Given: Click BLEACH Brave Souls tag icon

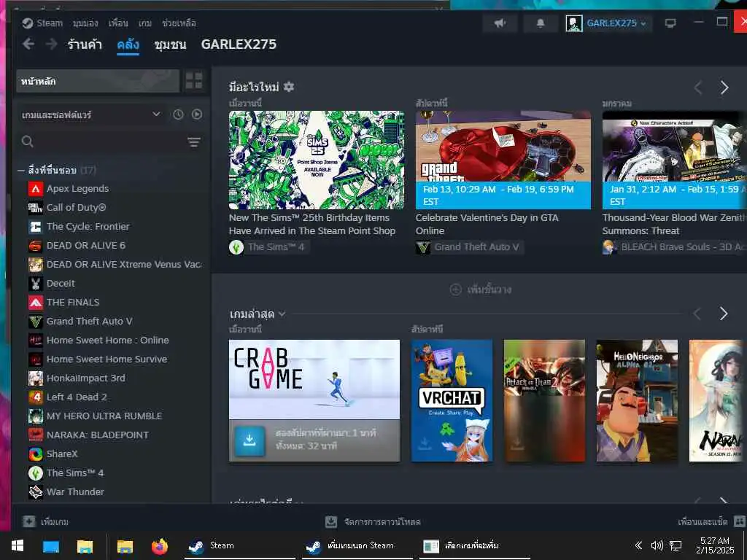Looking at the screenshot, I should pos(610,247).
